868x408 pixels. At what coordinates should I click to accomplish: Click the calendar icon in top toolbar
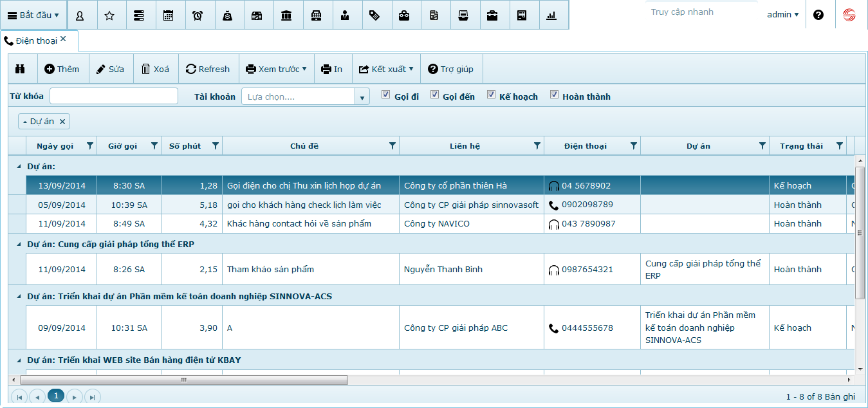(x=168, y=15)
